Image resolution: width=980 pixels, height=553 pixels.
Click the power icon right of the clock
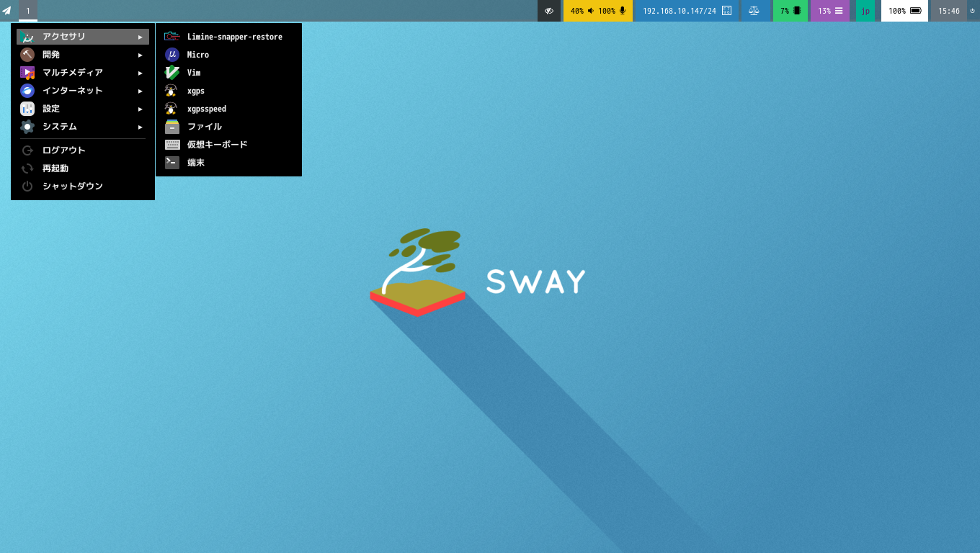tap(972, 11)
